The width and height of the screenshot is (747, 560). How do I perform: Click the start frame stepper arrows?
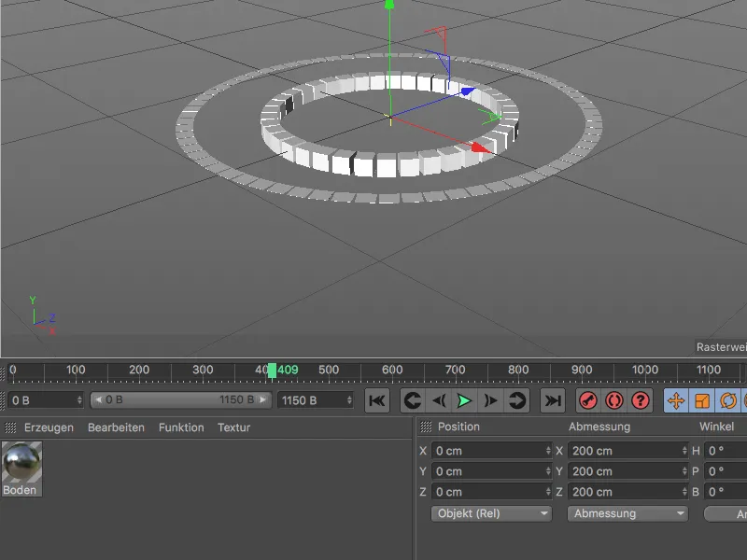click(x=79, y=400)
